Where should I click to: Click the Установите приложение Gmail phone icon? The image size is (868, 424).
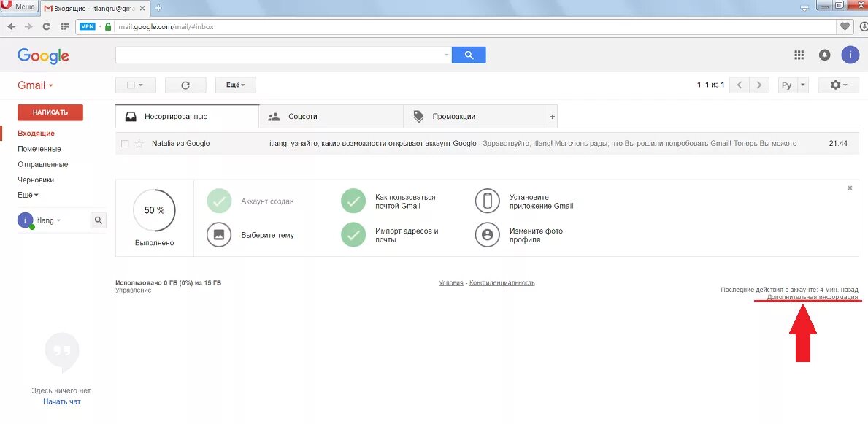point(488,201)
